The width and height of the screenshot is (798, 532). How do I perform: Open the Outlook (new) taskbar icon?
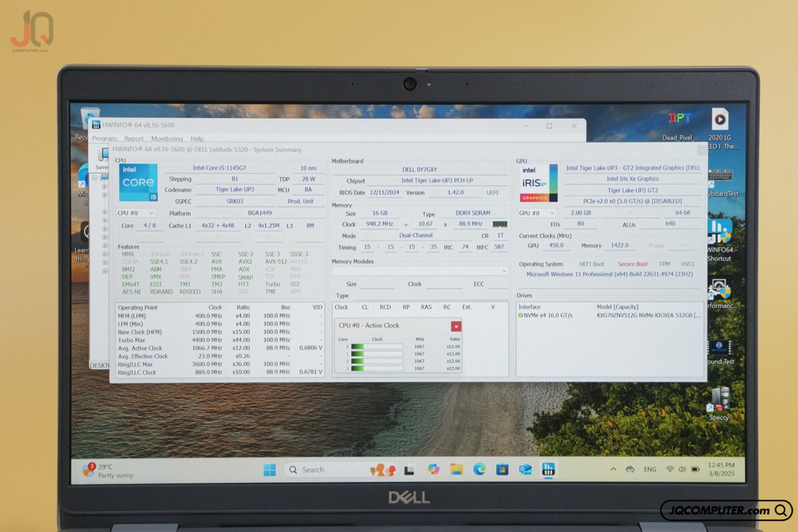[x=525, y=469]
